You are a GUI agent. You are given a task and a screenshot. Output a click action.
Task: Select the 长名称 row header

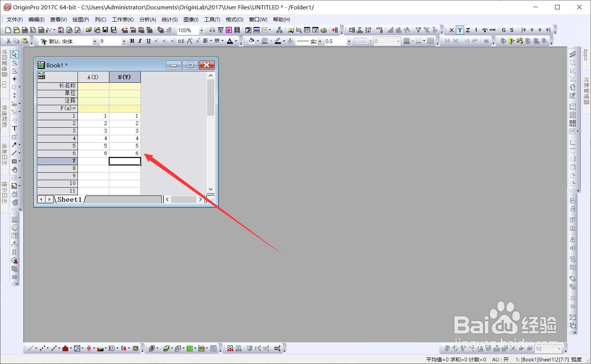pos(57,86)
